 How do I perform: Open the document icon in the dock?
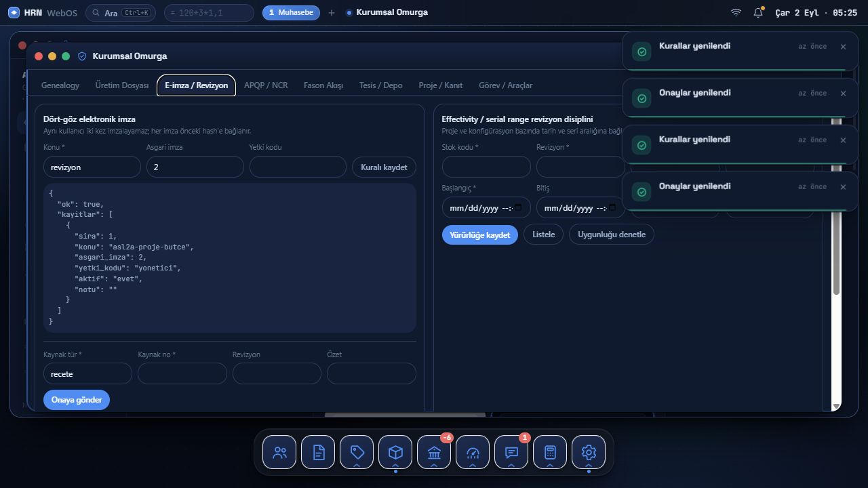pos(318,452)
